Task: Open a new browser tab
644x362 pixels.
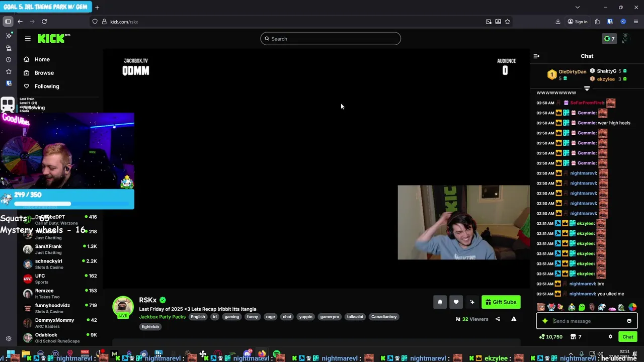Action: [x=97, y=7]
